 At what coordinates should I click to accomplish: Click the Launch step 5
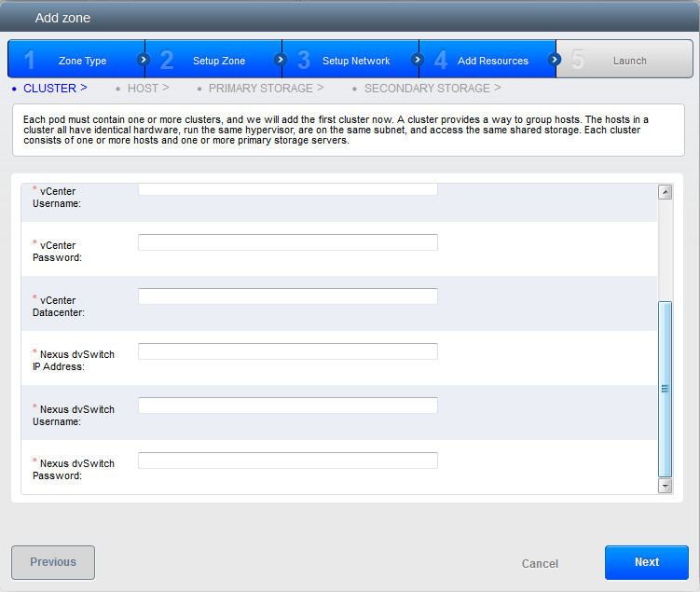pos(626,61)
